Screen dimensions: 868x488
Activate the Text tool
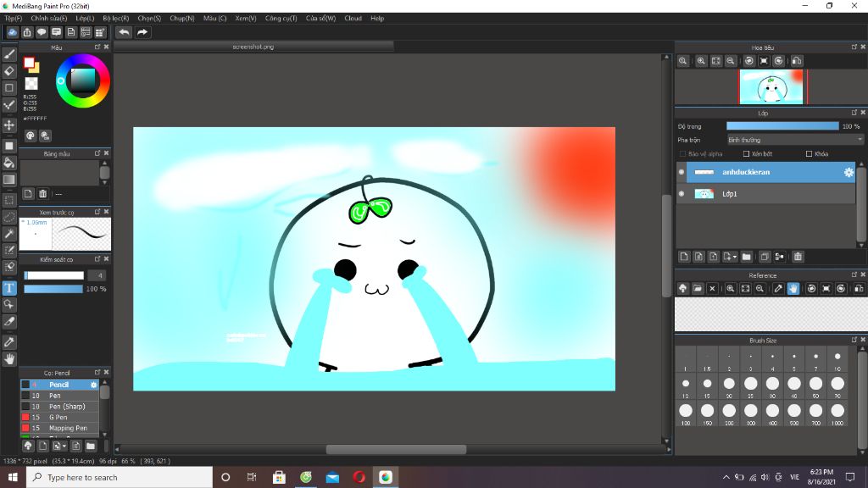pos(8,288)
